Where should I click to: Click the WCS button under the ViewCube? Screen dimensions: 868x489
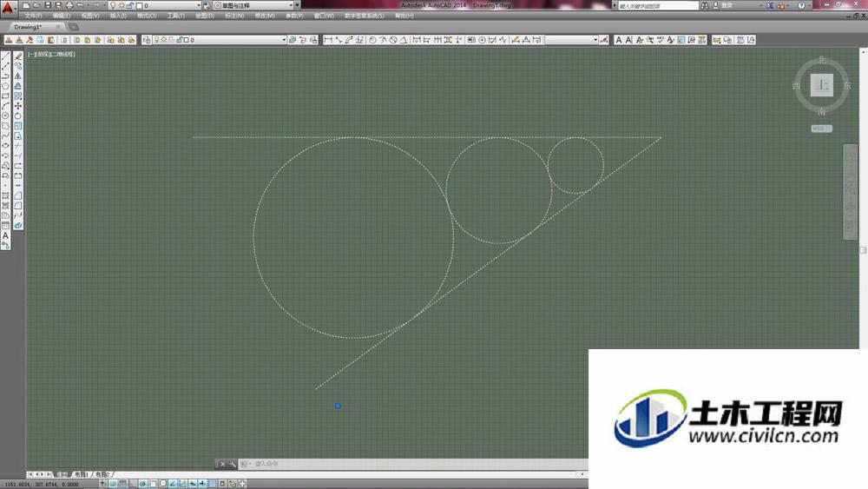point(821,129)
